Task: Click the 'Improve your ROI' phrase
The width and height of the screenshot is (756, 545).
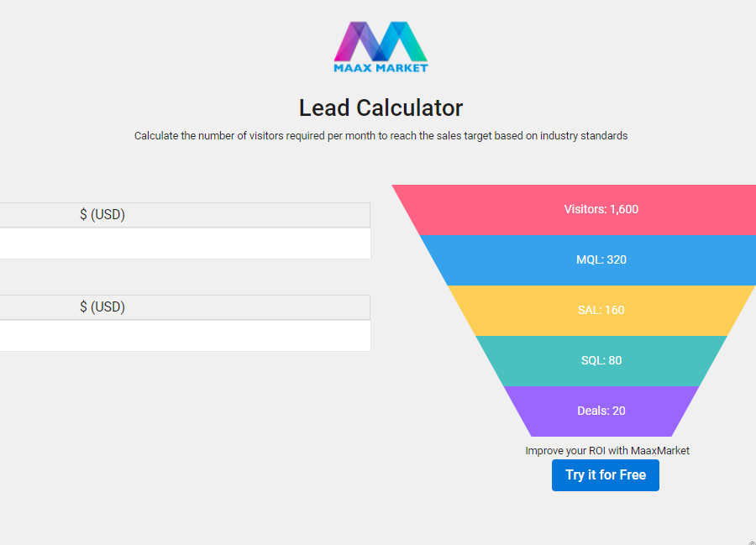Action: [564, 451]
